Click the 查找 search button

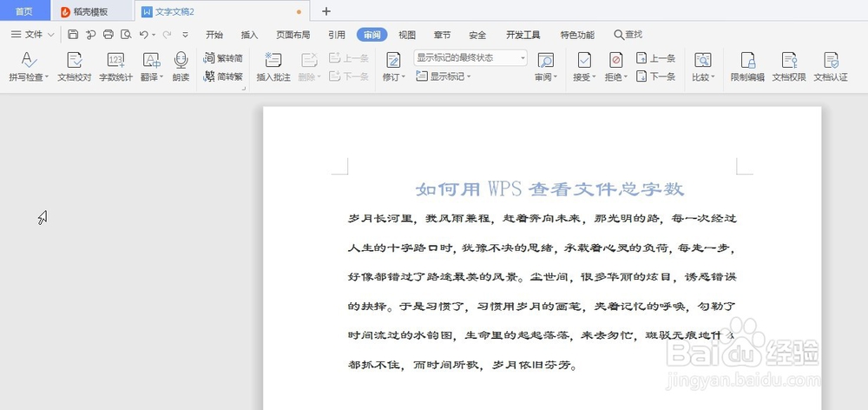coord(628,35)
